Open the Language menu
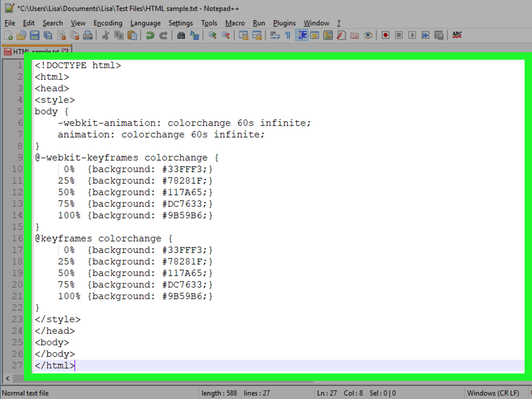532x399 pixels. [145, 23]
